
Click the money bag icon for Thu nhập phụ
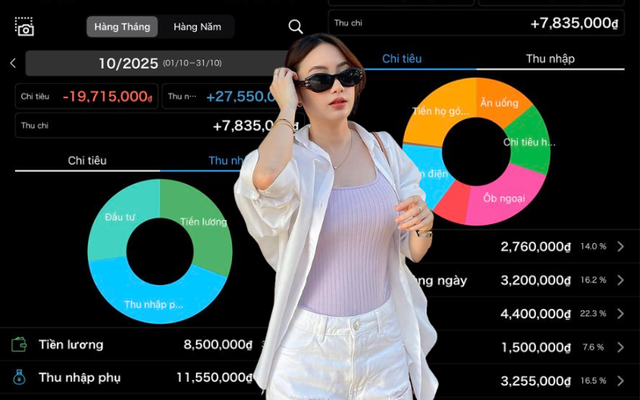(x=19, y=378)
